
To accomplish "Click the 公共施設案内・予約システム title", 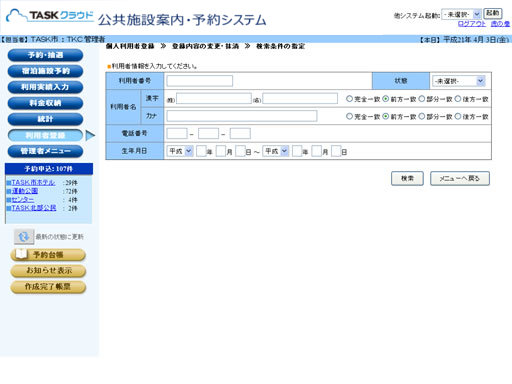I will 182,20.
